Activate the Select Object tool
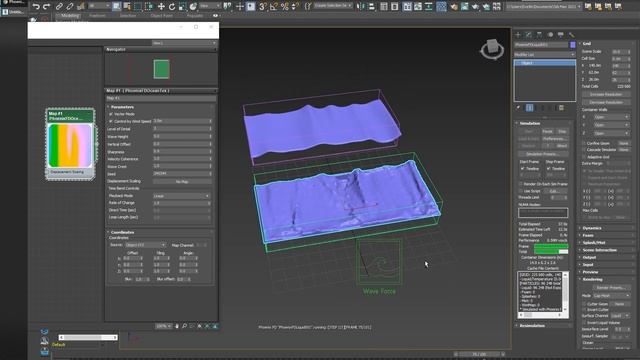The width and height of the screenshot is (640, 360). 116,7
